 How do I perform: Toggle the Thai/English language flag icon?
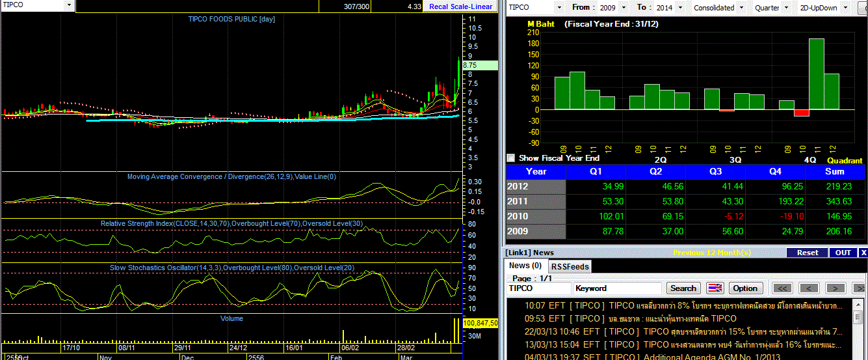pos(715,288)
